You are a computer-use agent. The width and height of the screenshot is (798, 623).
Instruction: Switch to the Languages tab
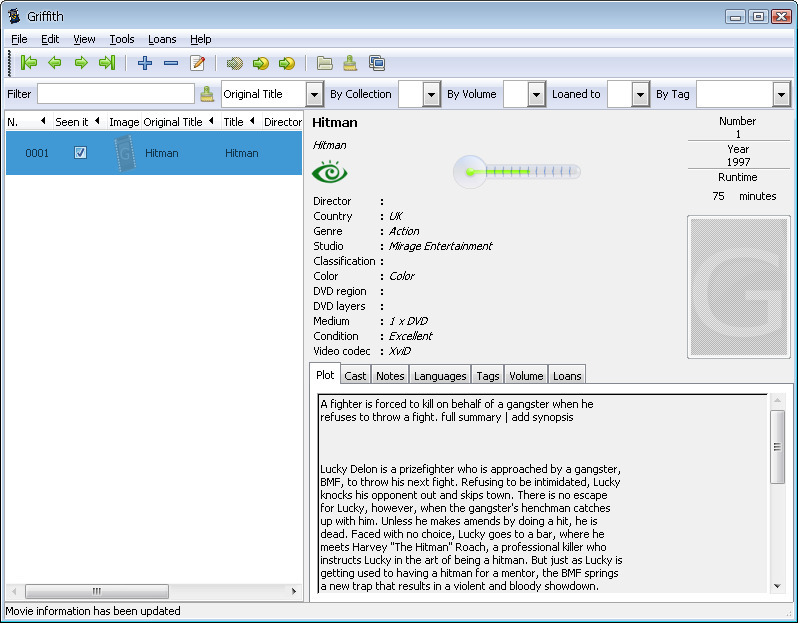(x=440, y=376)
